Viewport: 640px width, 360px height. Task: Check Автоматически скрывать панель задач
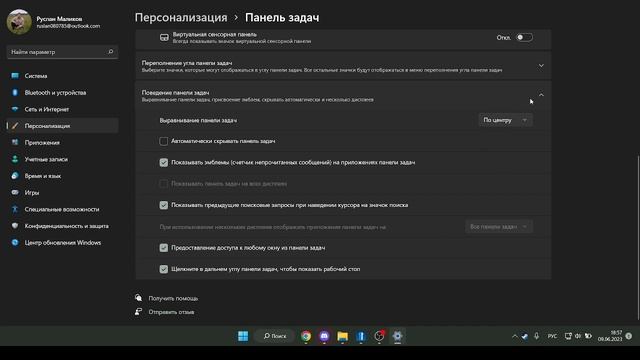tap(164, 141)
